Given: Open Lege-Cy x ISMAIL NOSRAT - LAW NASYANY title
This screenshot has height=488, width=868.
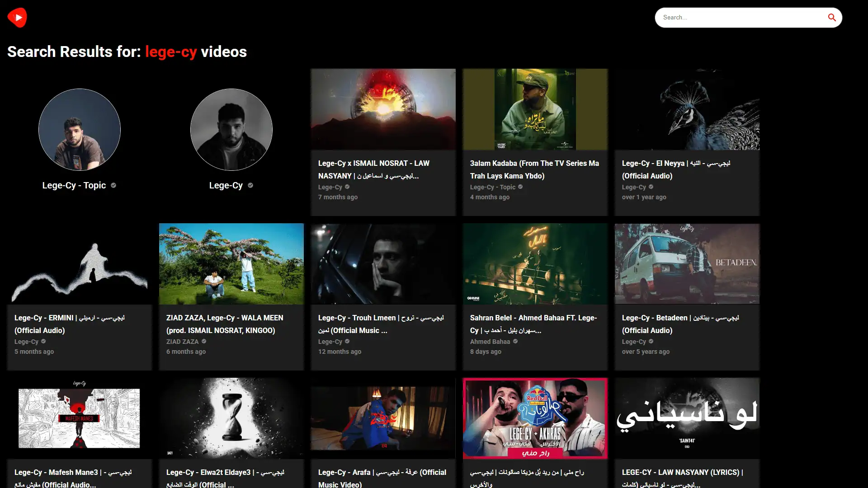Looking at the screenshot, I should (374, 169).
